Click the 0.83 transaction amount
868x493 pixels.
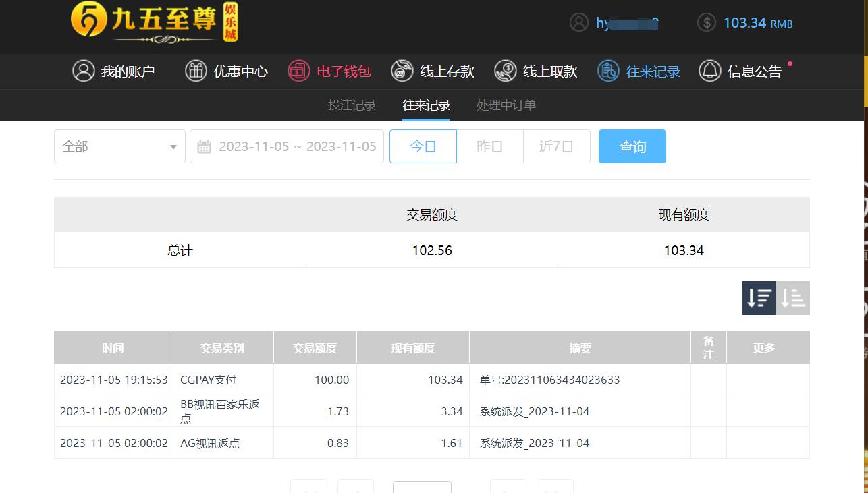point(338,443)
